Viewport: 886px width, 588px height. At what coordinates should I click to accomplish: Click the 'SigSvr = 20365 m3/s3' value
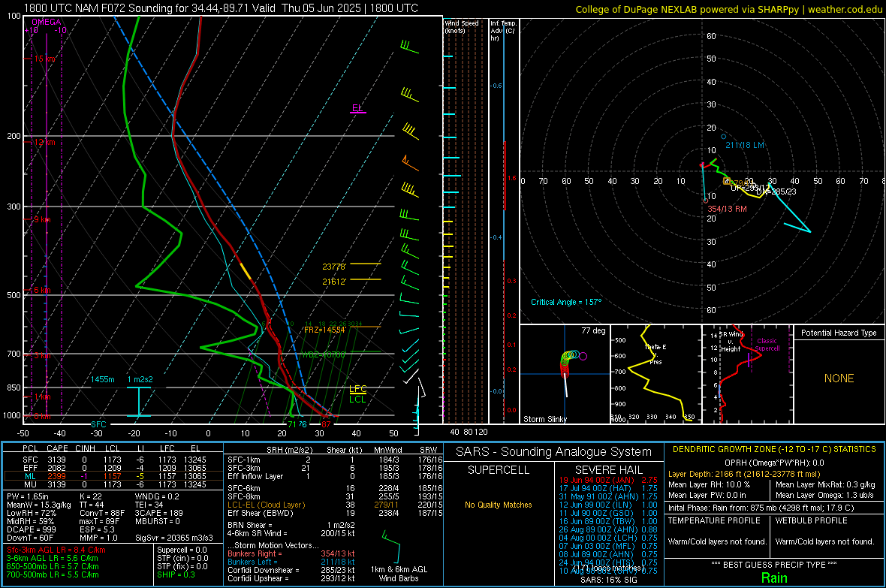(174, 538)
